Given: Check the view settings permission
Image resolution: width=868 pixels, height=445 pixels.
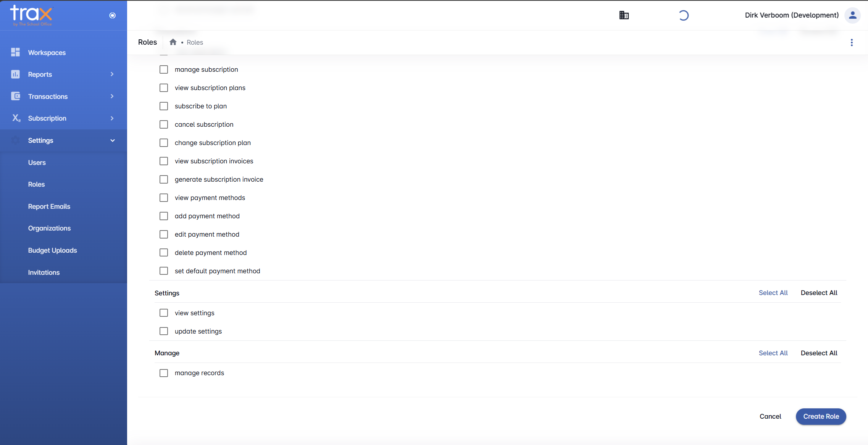Looking at the screenshot, I should click(x=164, y=313).
